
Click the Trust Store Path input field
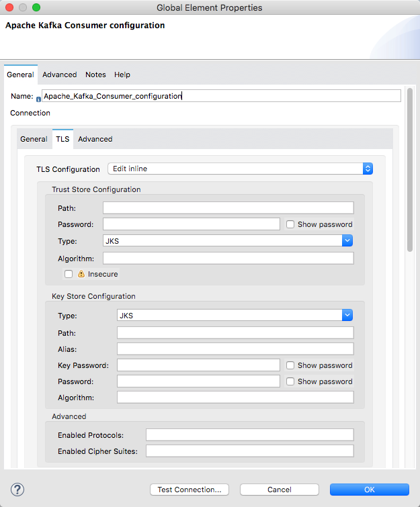coord(228,208)
